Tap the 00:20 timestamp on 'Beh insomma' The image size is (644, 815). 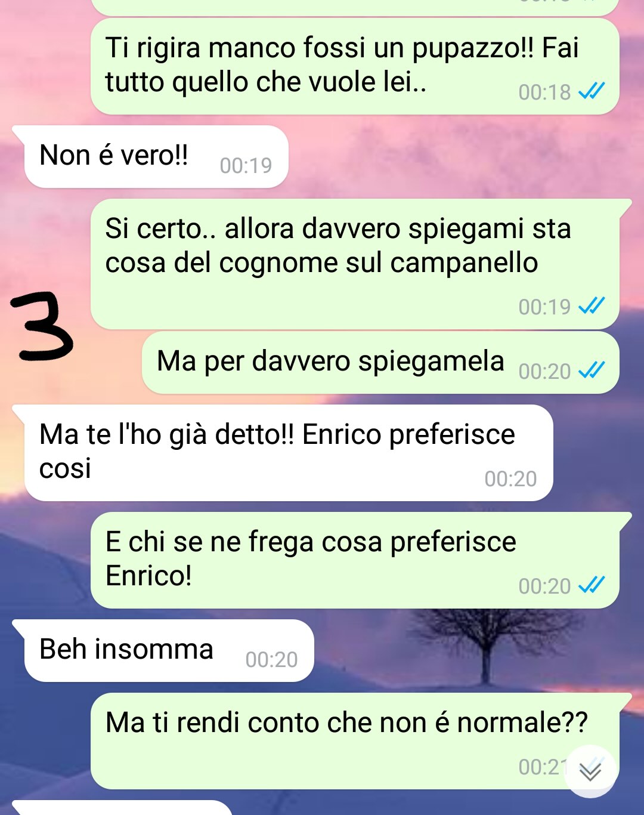pos(271,659)
